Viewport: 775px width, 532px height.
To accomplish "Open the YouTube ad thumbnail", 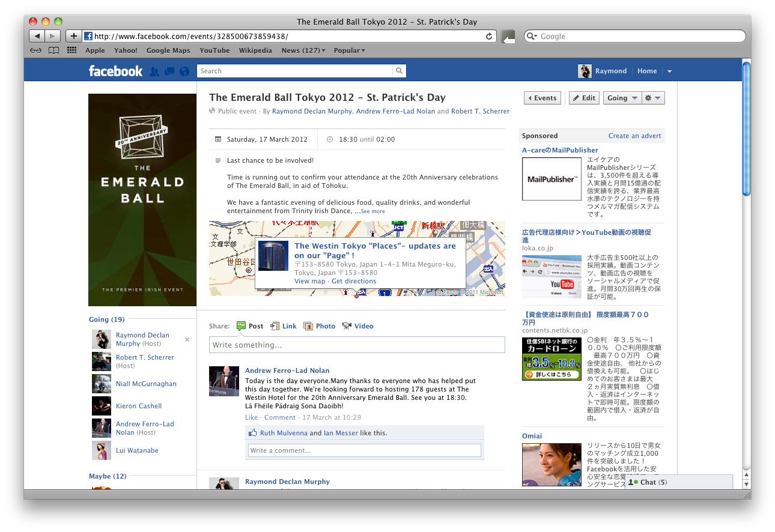I will (552, 277).
